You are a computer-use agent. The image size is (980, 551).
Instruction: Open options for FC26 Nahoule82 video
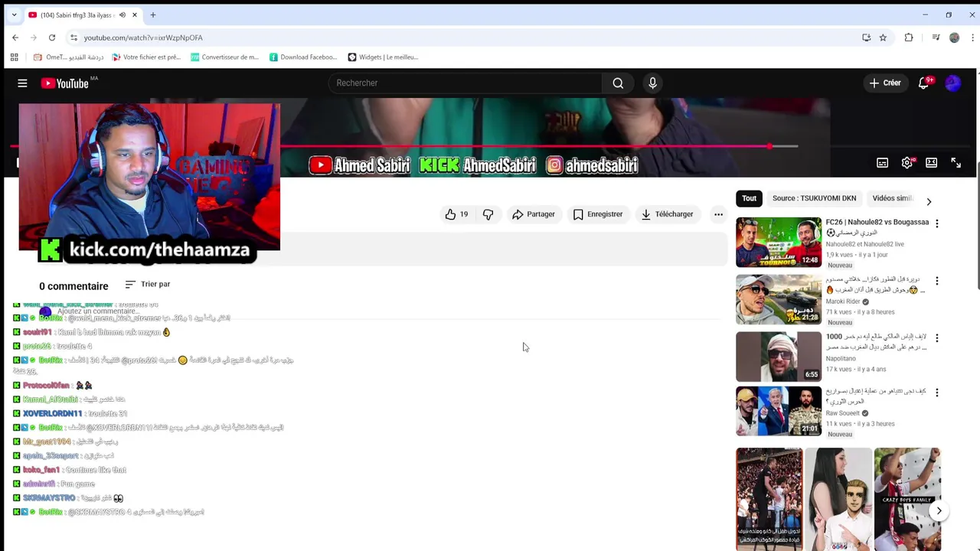click(x=936, y=223)
